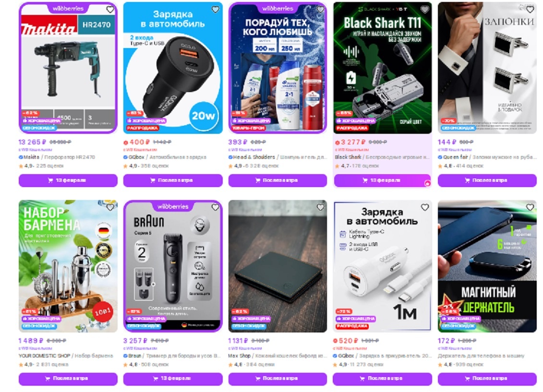Viewport: 543px width, 392px height.
Task: Open the magnetic holder product image
Action: tap(487, 266)
